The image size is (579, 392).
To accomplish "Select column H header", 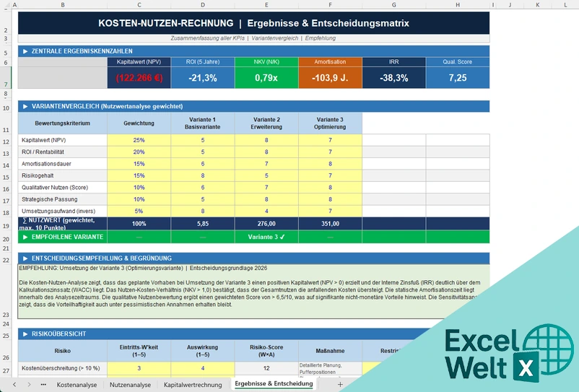I will tap(458, 5).
